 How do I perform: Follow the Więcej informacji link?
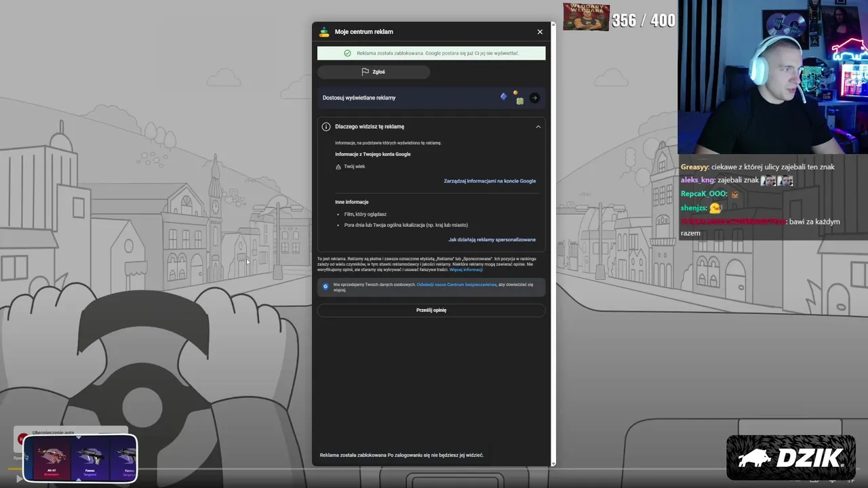tap(466, 270)
